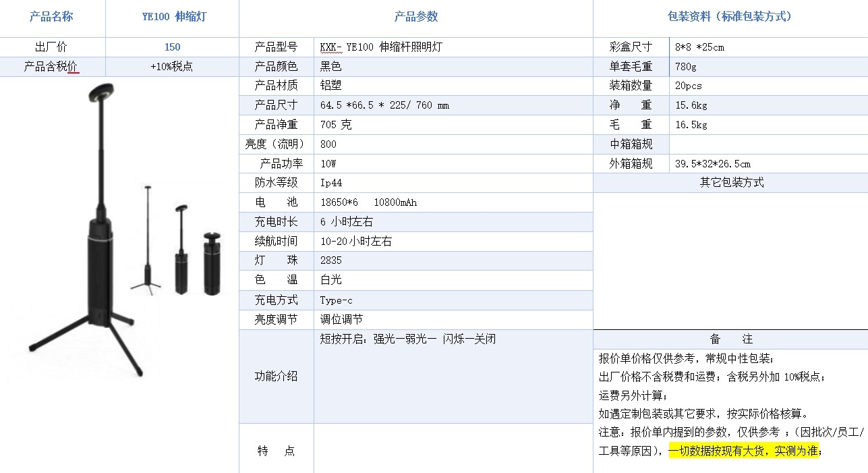Select the 其它包装方式 header cell
The height and width of the screenshot is (473, 868).
click(x=730, y=183)
